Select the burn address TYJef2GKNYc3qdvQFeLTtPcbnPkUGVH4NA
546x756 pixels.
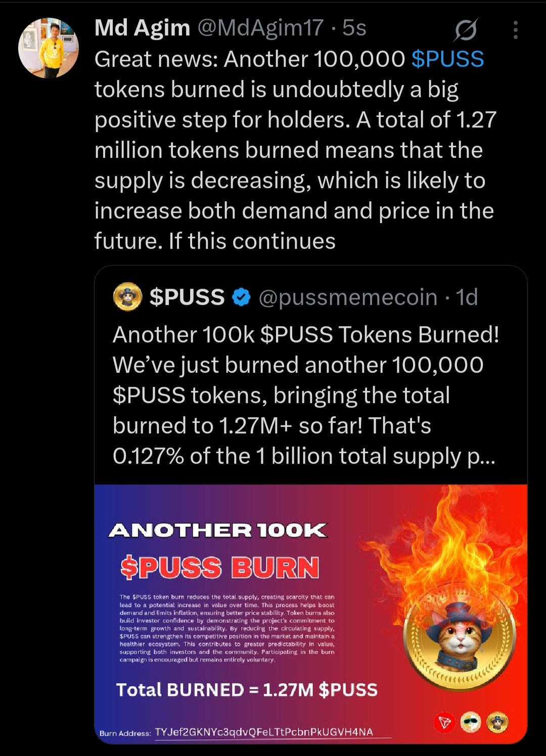point(264,732)
